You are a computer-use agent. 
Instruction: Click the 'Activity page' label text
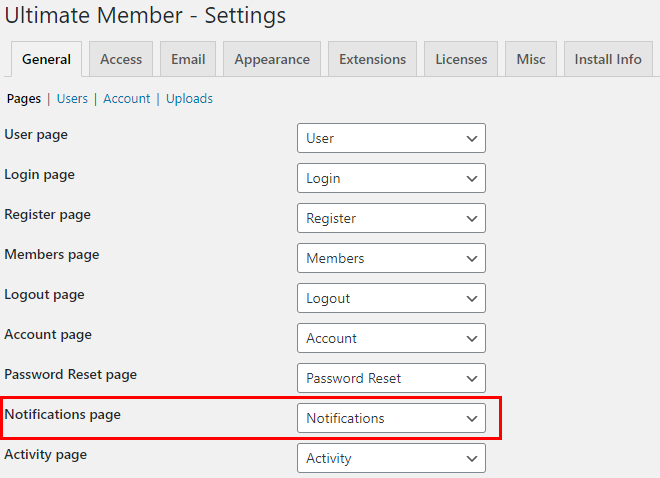(45, 454)
